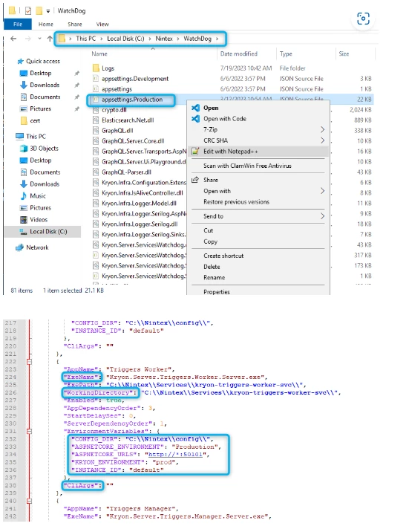Select the appsettings.Development file
Viewport: 409px width, 532px height.
(135, 79)
